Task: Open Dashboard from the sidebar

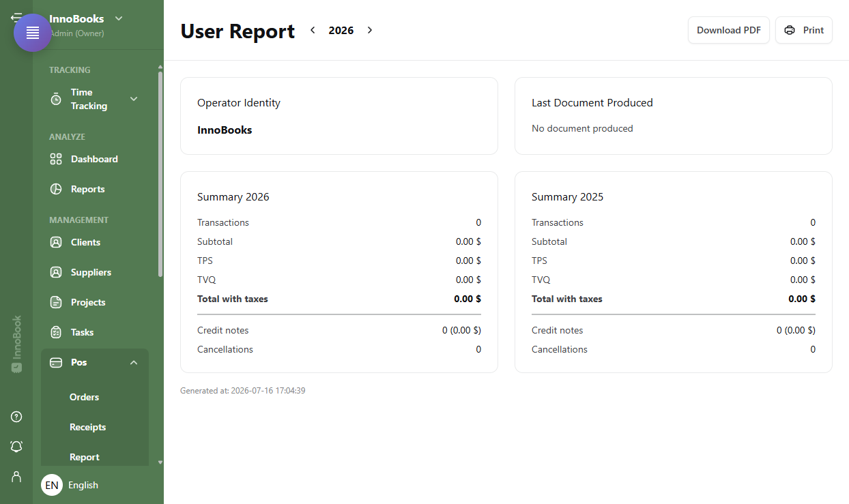Action: [x=95, y=159]
